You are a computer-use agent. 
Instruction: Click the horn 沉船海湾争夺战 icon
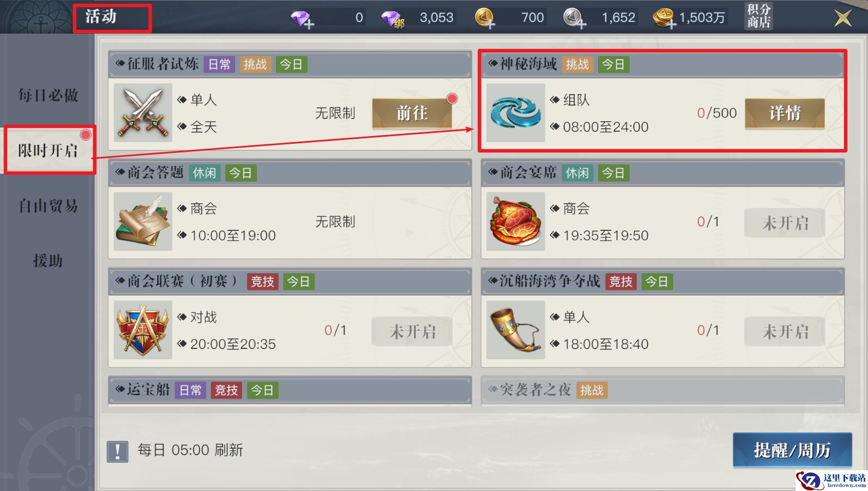(515, 330)
